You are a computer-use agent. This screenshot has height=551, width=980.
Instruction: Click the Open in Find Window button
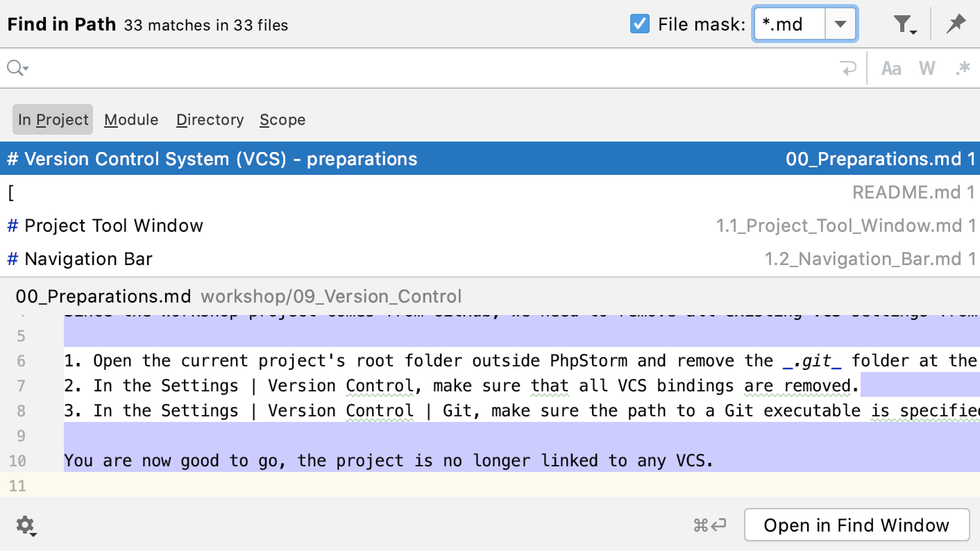point(857,525)
